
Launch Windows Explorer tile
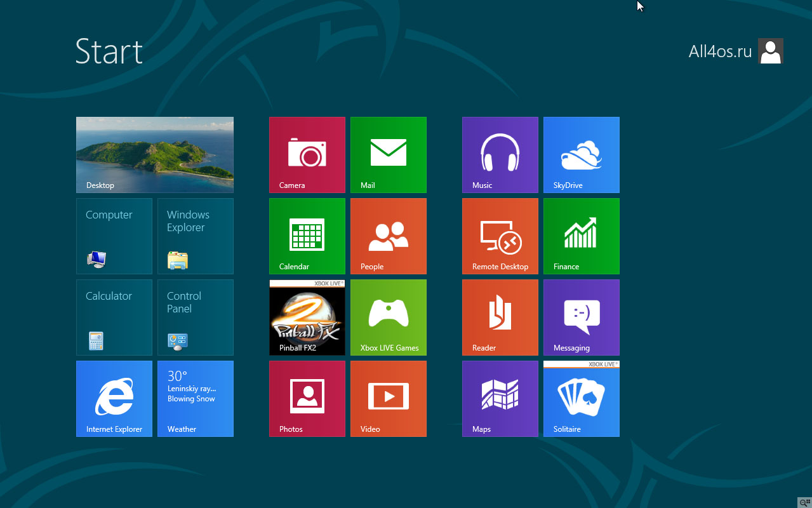point(196,236)
